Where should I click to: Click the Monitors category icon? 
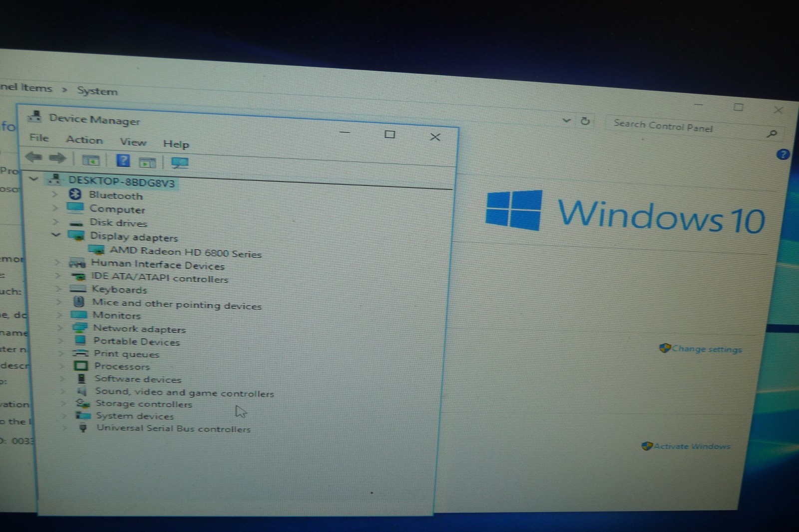tap(79, 314)
